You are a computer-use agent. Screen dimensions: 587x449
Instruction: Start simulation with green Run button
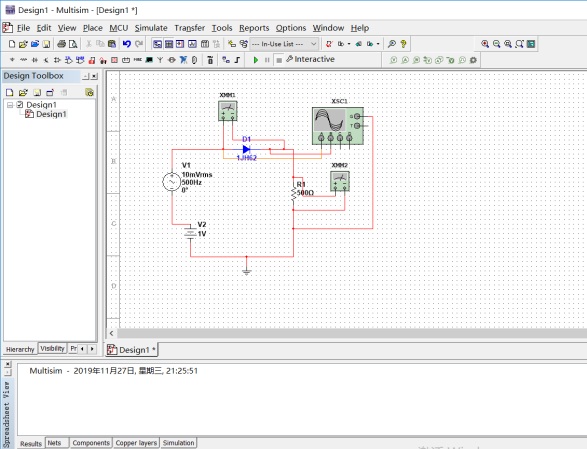256,60
